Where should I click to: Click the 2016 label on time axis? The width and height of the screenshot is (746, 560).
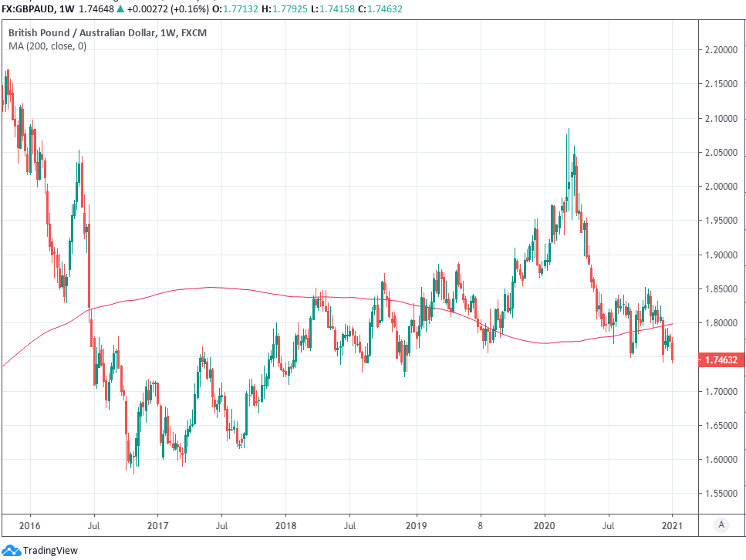29,525
